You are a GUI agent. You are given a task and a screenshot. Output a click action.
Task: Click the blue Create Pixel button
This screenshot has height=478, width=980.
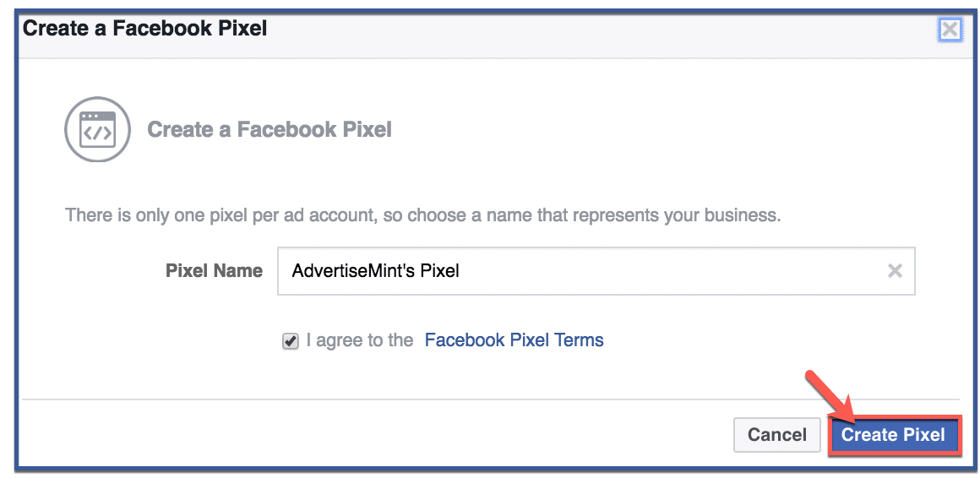tap(894, 436)
